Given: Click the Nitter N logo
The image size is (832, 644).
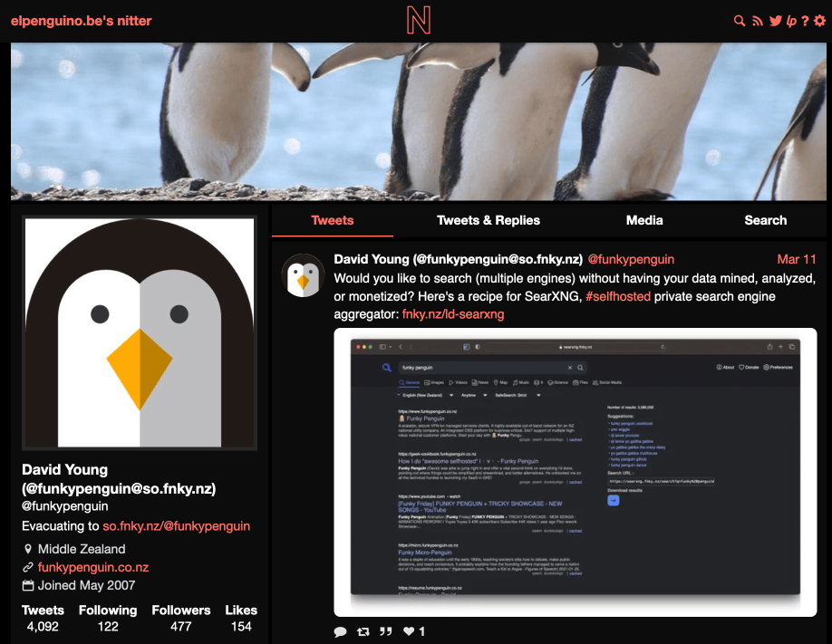Looking at the screenshot, I should (x=418, y=20).
